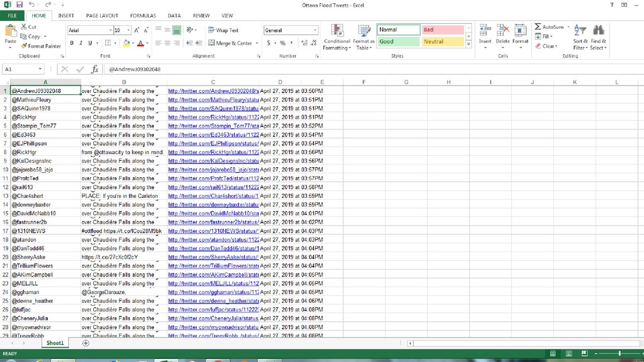Increase font size with grow font icon
The width and height of the screenshot is (644, 362).
coord(136,30)
